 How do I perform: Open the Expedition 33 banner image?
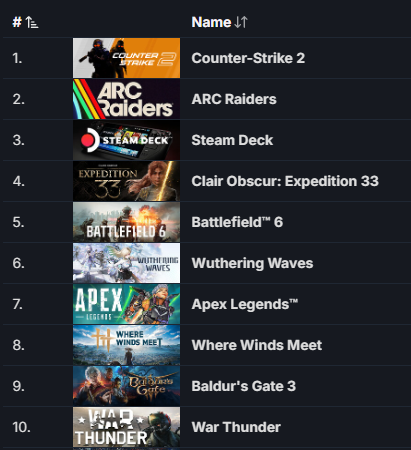point(126,181)
